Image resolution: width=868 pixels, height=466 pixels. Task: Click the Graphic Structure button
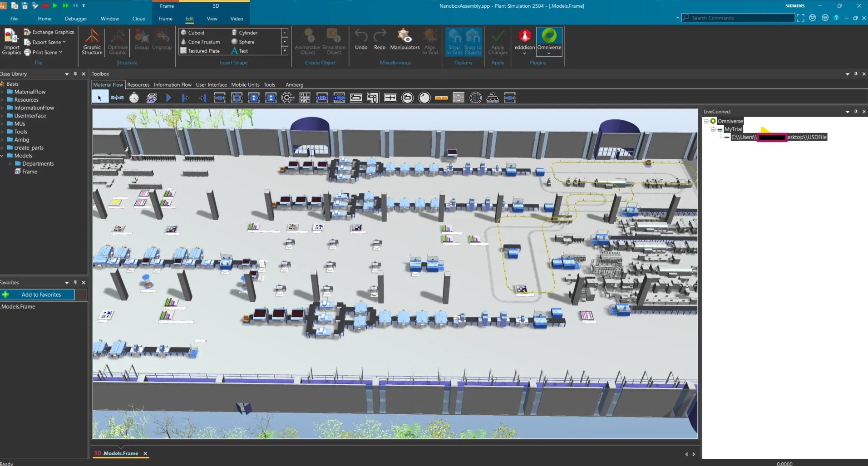point(92,42)
